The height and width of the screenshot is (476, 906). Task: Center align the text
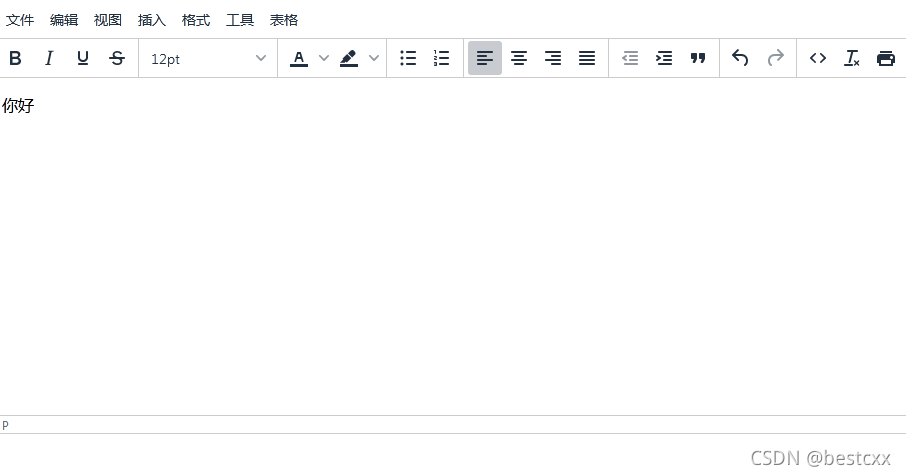[x=519, y=58]
